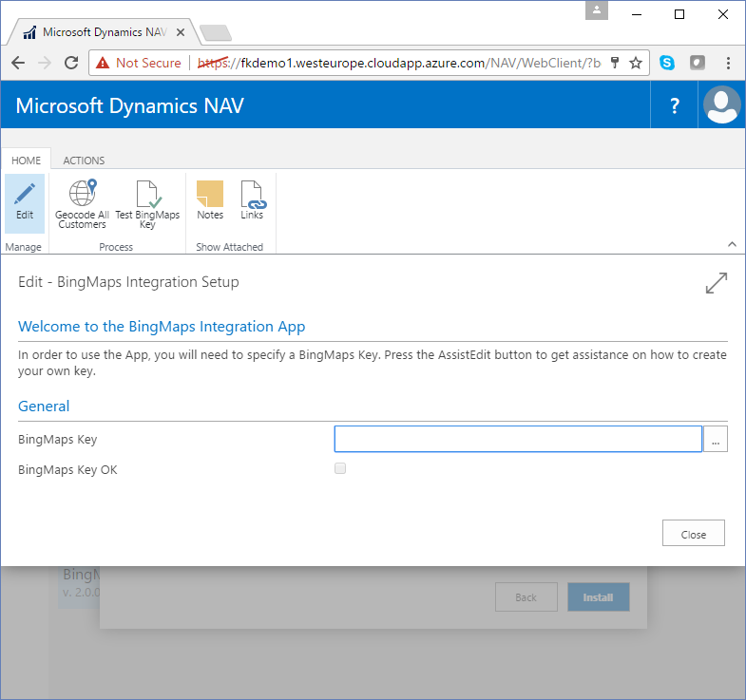The image size is (746, 700).
Task: Switch to the ACTIONS ribbon tab
Action: point(84,161)
